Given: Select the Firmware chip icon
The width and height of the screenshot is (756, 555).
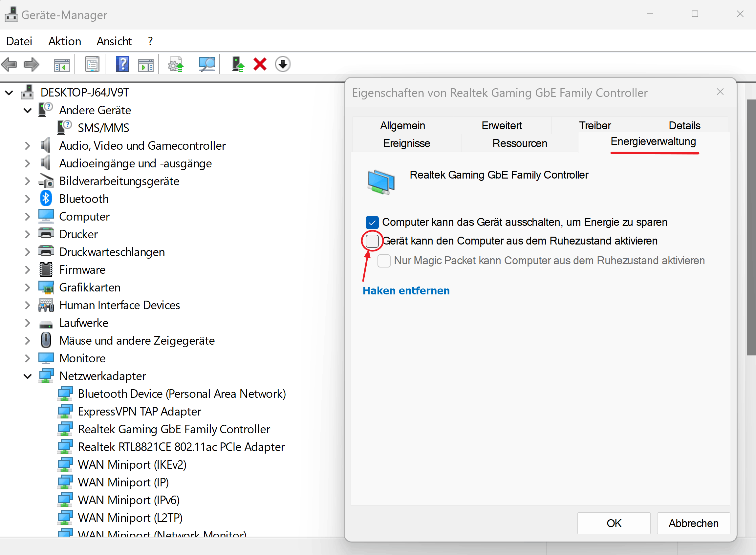Looking at the screenshot, I should tap(46, 269).
